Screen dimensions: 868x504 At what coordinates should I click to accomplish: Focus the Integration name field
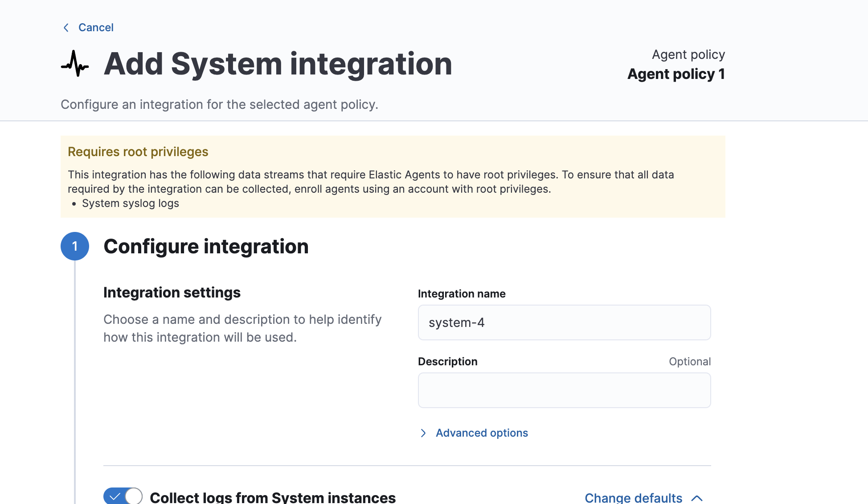click(x=564, y=322)
